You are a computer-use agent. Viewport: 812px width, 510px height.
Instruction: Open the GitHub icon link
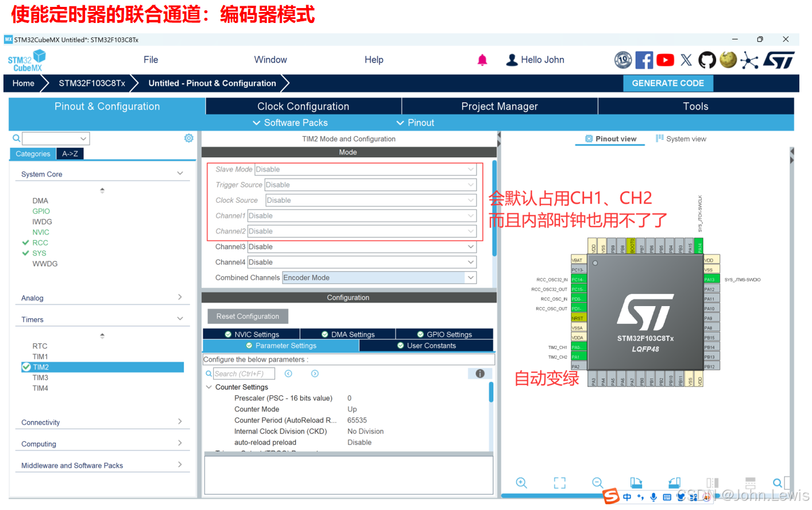pyautogui.click(x=707, y=60)
